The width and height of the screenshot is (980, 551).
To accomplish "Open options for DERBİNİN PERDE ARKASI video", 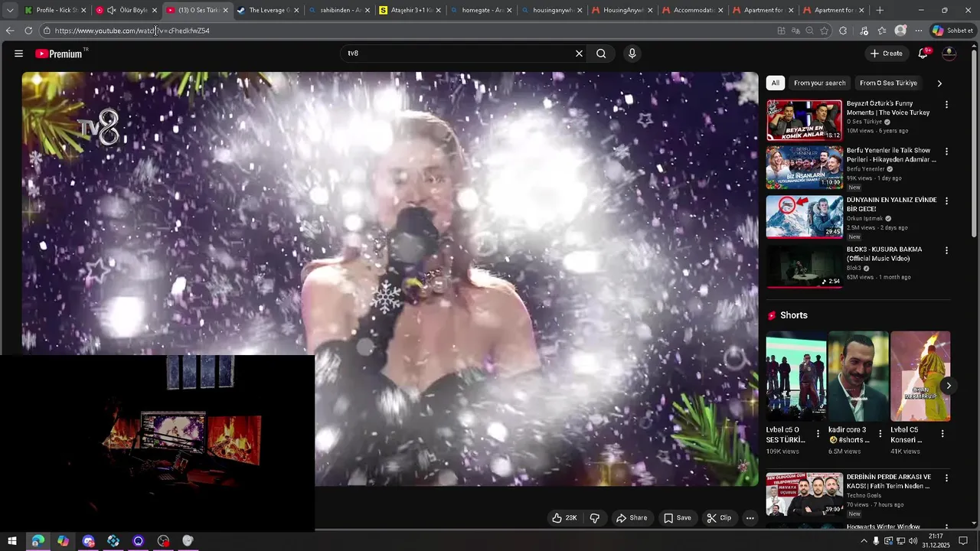I will [x=946, y=478].
